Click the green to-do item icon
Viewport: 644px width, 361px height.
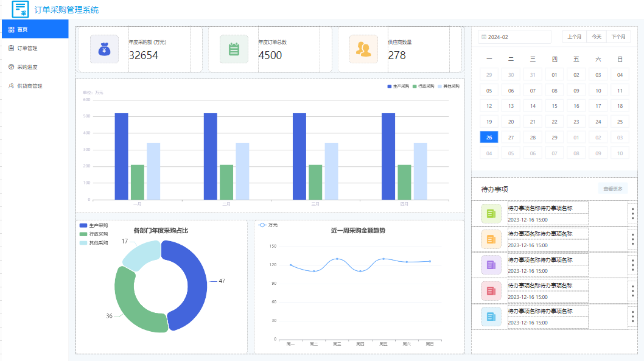pyautogui.click(x=491, y=214)
